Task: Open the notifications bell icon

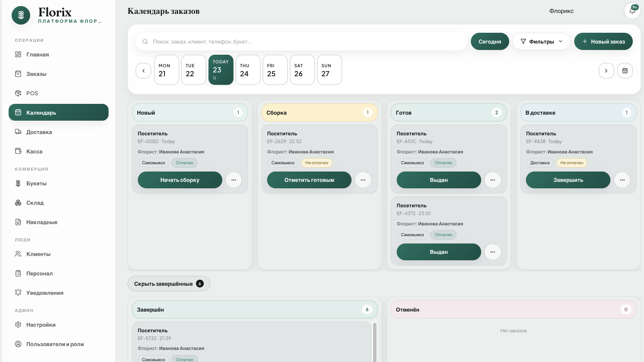Action: point(632,11)
